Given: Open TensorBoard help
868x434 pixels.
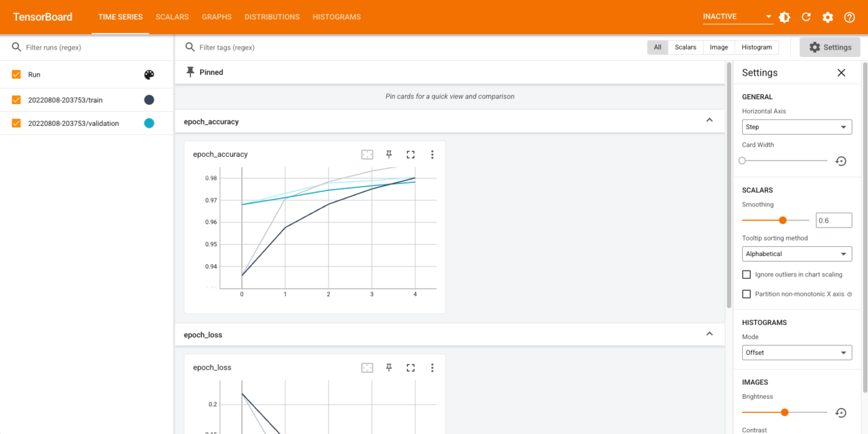Looking at the screenshot, I should [849, 17].
